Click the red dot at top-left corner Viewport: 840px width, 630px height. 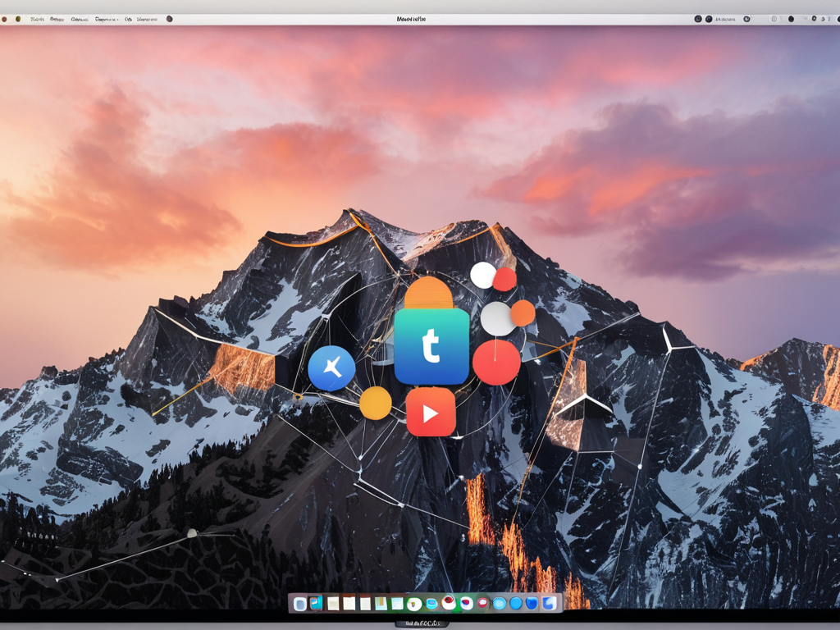[x=5, y=19]
